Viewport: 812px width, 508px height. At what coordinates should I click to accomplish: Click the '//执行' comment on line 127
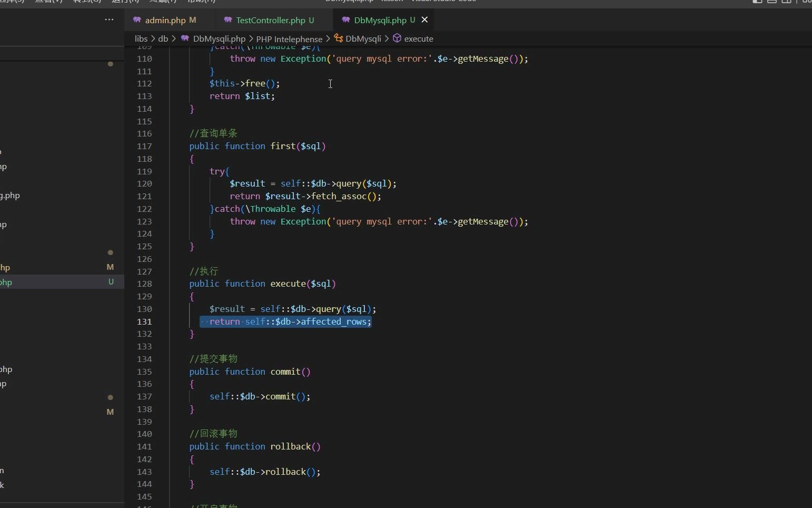203,271
